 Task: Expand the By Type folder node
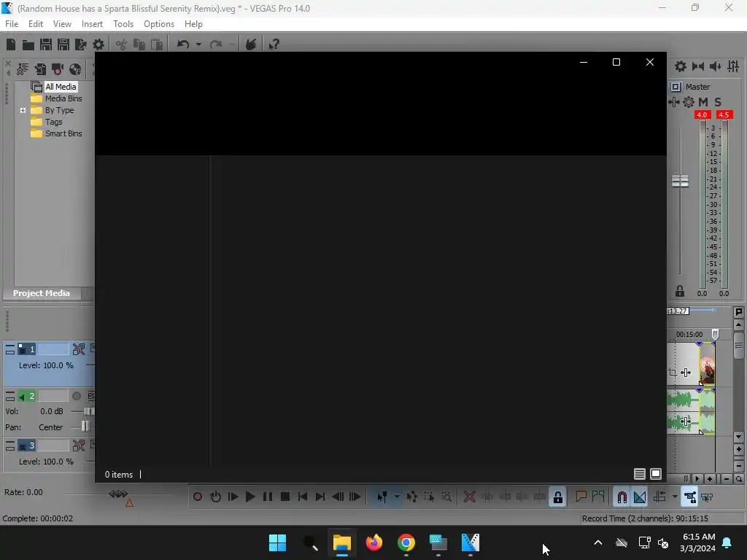point(23,111)
